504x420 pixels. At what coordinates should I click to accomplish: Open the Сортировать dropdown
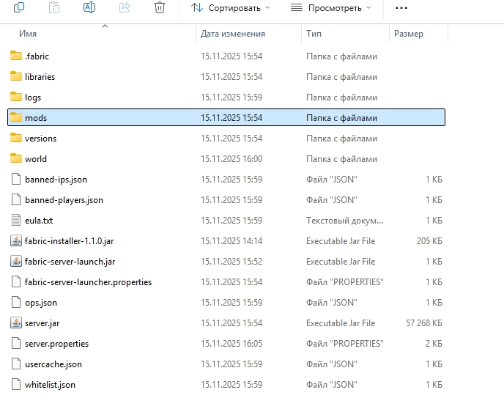[230, 7]
